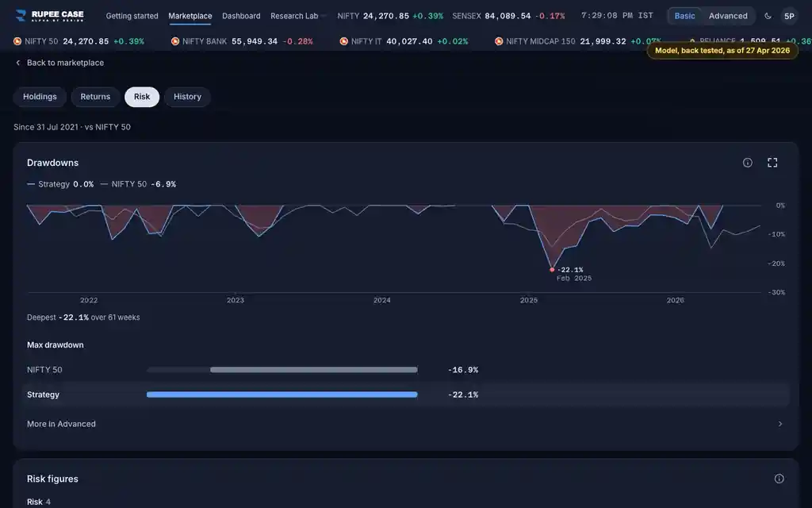Toggle the Strategy series in chart legend

[60, 184]
